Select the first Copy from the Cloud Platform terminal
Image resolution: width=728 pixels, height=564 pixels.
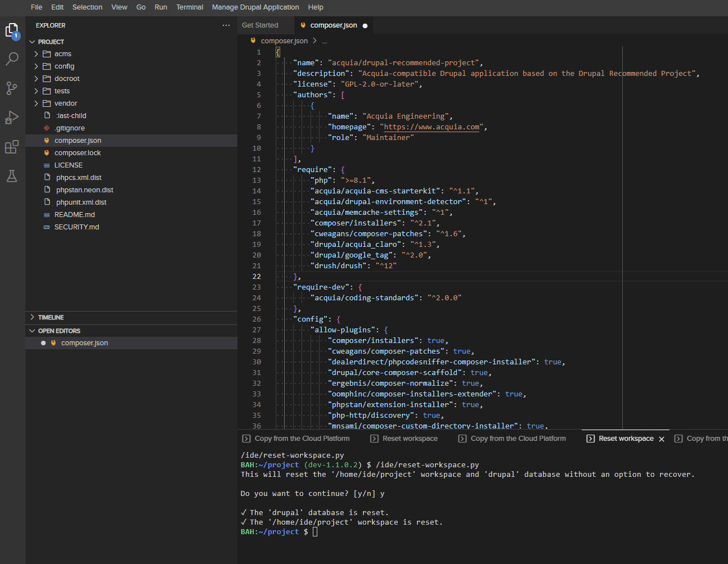297,438
